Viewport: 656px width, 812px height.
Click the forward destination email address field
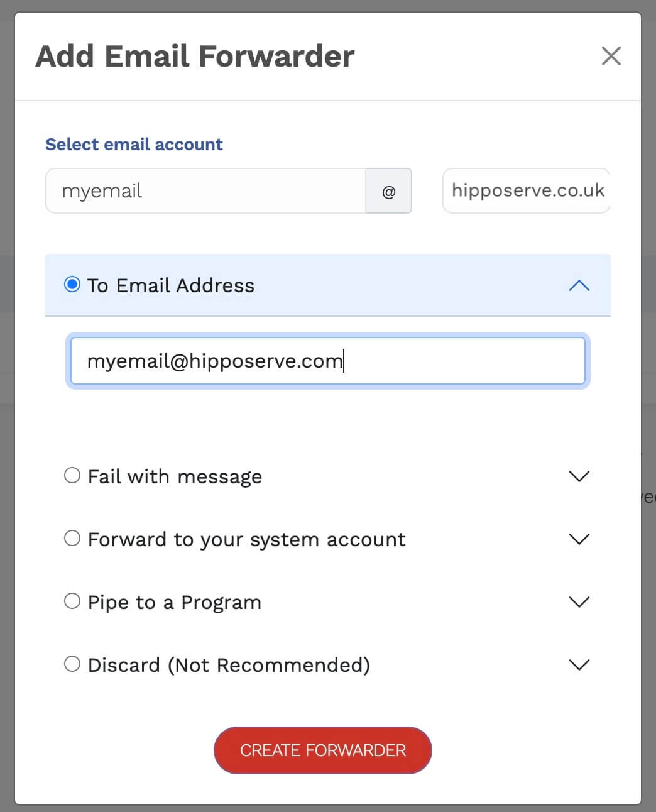[x=327, y=361]
